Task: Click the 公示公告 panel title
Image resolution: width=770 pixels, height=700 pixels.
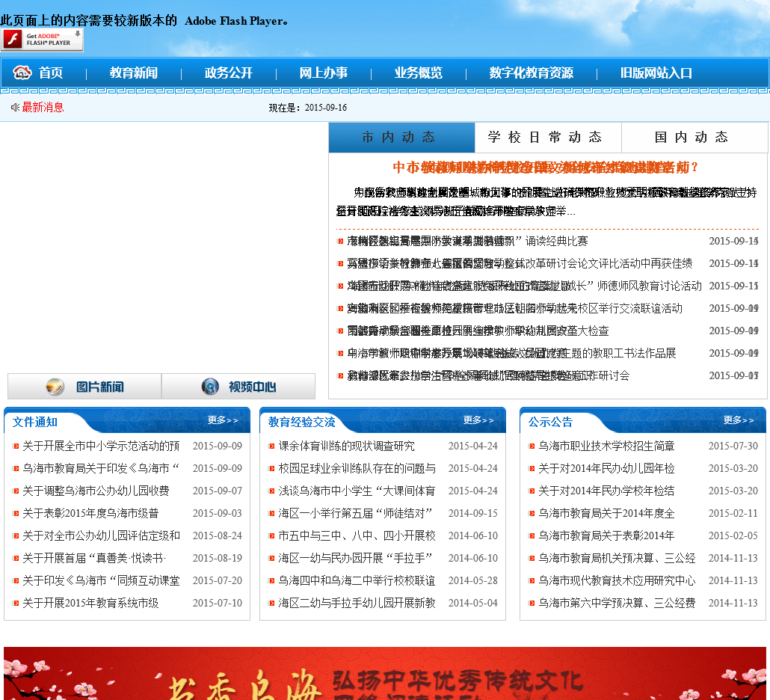Action: [x=550, y=422]
